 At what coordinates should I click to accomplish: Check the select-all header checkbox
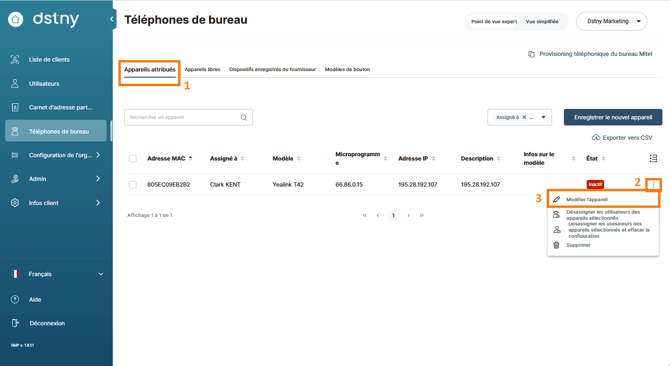pos(133,158)
